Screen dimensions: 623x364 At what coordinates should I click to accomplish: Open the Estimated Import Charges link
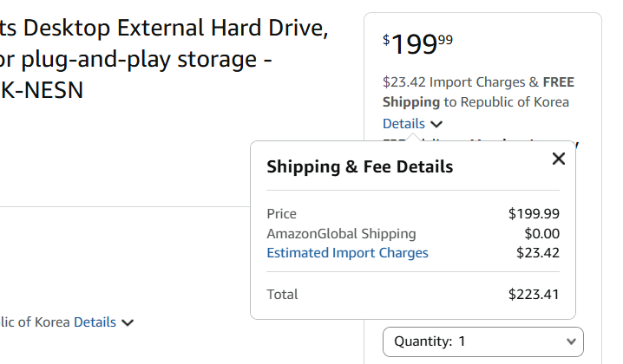[x=347, y=253]
